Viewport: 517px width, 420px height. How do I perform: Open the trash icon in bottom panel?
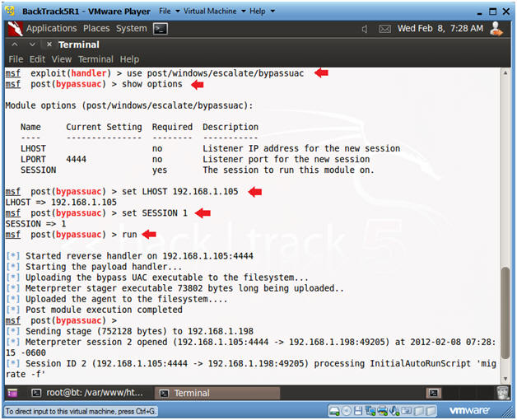tap(502, 393)
